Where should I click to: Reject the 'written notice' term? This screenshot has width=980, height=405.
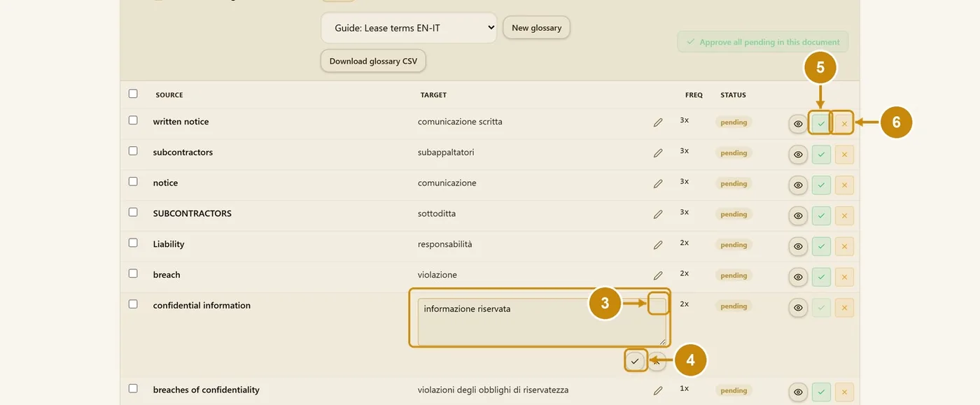844,124
